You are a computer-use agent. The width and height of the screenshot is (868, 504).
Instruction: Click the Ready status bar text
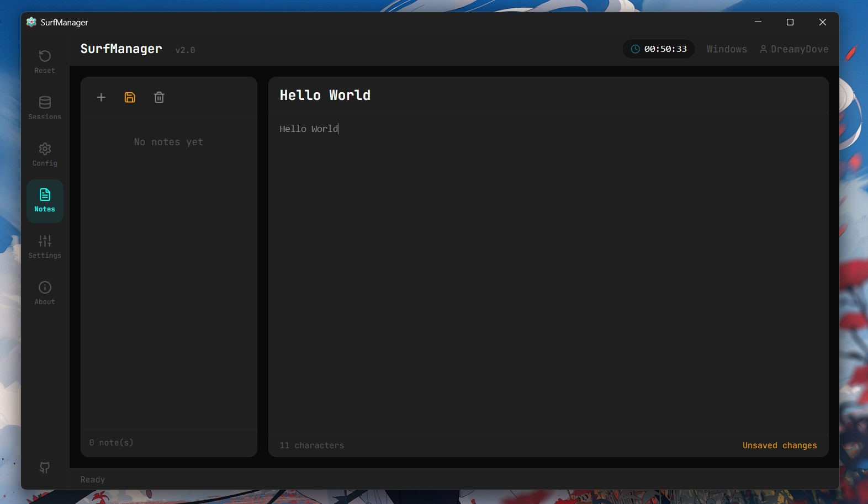tap(93, 480)
